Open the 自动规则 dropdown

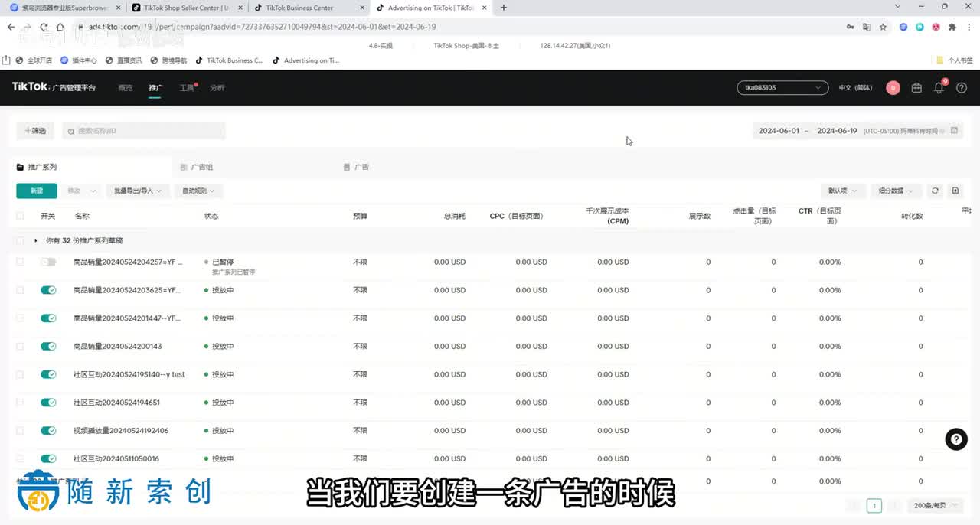click(198, 191)
